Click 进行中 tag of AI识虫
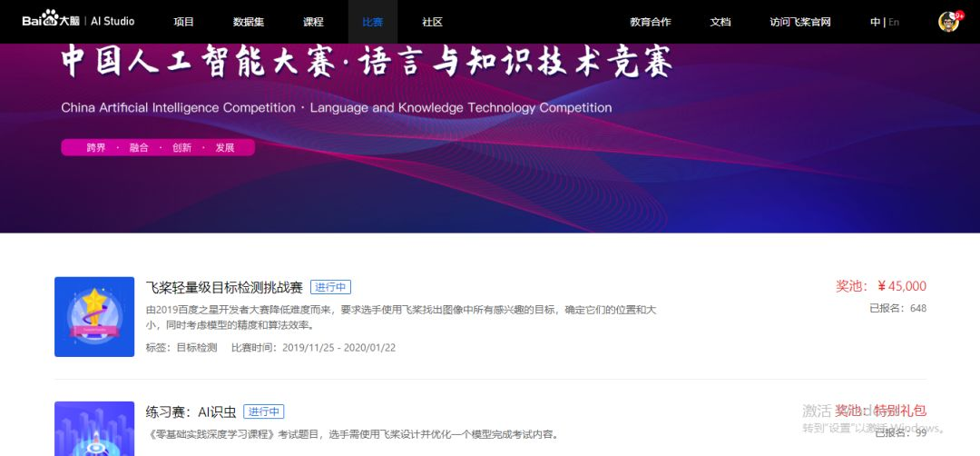Image resolution: width=980 pixels, height=456 pixels. click(x=264, y=411)
